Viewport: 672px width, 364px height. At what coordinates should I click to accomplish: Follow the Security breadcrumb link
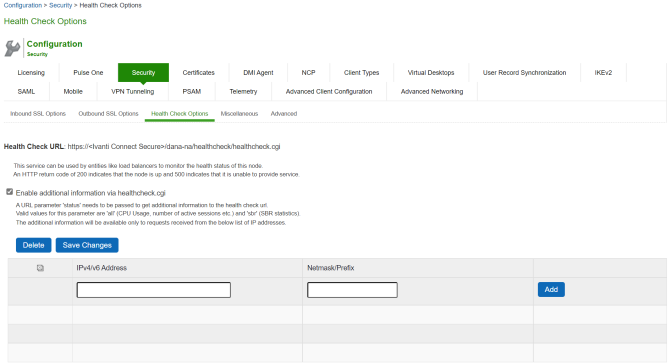60,5
